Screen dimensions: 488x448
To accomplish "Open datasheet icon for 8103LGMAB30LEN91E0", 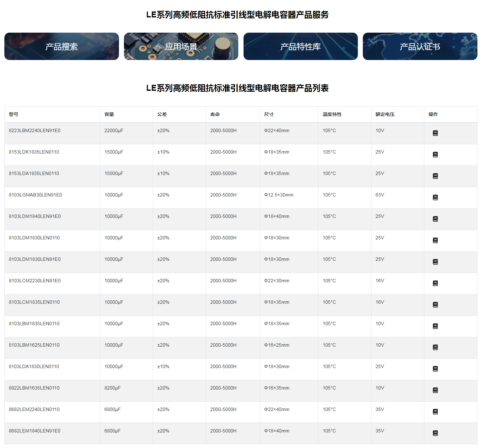I will pos(435,197).
